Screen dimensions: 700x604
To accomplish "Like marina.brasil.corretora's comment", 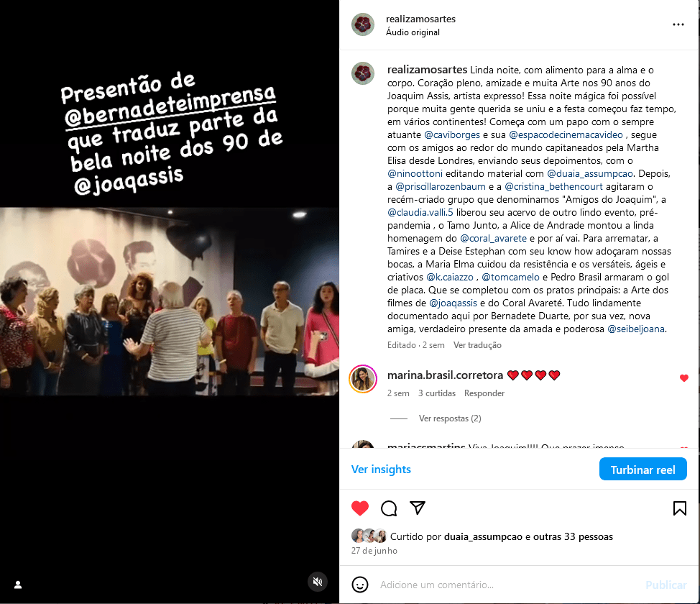I will [683, 378].
